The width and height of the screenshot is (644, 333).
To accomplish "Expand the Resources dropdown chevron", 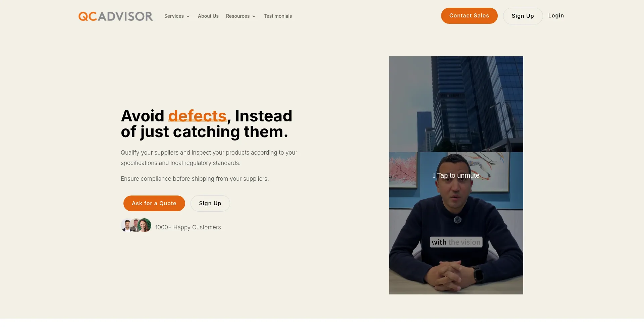I will coord(254,16).
